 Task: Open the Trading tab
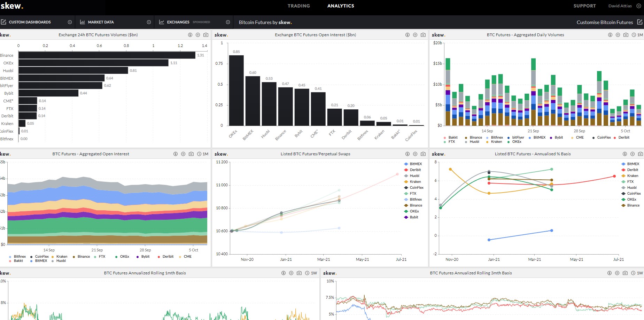(x=298, y=6)
